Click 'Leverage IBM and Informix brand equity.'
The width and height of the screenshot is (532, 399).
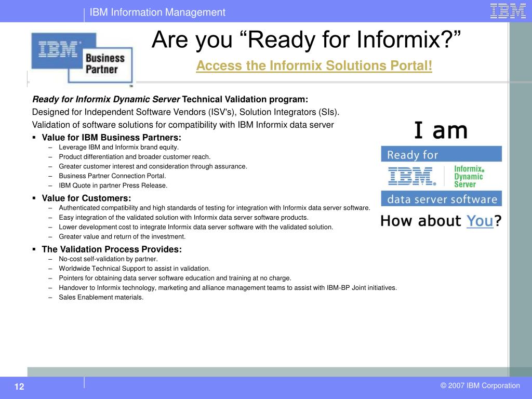(x=118, y=147)
